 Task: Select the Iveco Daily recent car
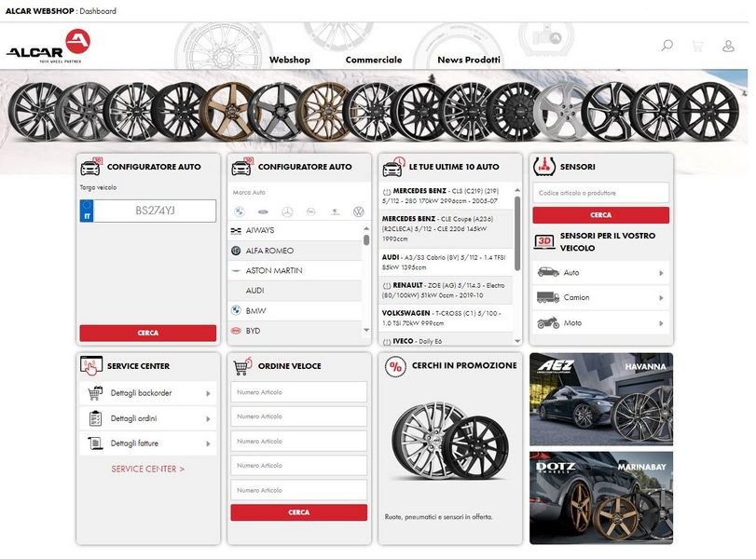tap(446, 339)
